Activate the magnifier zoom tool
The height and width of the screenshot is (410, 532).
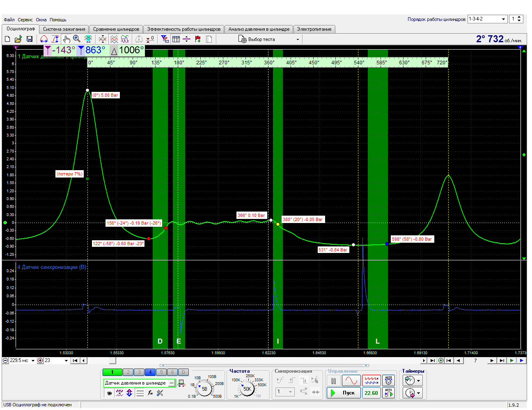(77, 39)
